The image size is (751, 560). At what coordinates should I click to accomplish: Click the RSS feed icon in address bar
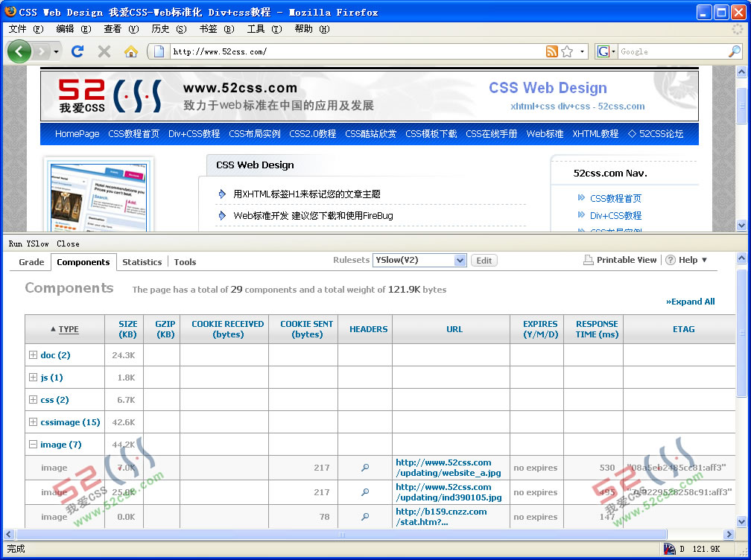pyautogui.click(x=552, y=51)
